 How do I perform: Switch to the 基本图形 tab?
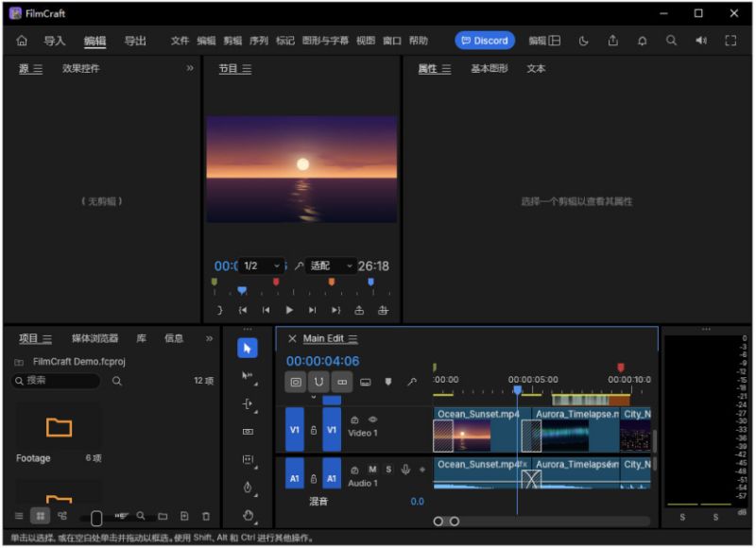489,69
